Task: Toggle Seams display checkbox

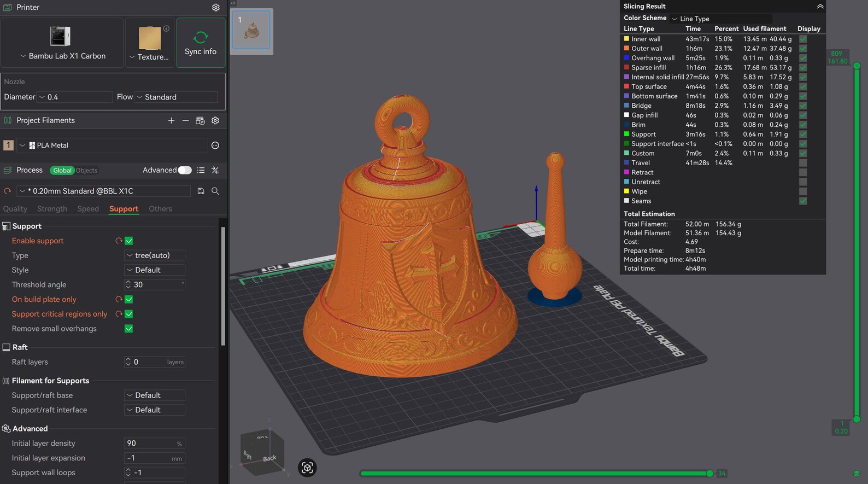Action: pos(803,201)
